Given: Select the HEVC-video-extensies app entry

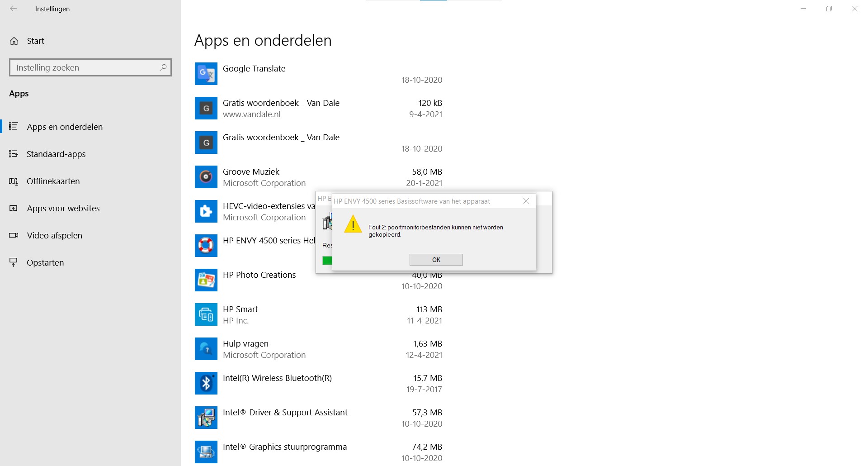Looking at the screenshot, I should [255, 211].
